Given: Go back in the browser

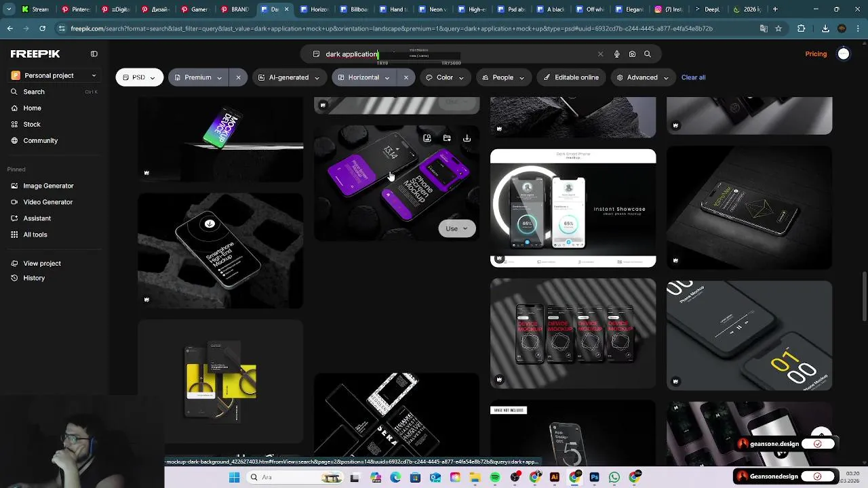Looking at the screenshot, I should (x=9, y=28).
